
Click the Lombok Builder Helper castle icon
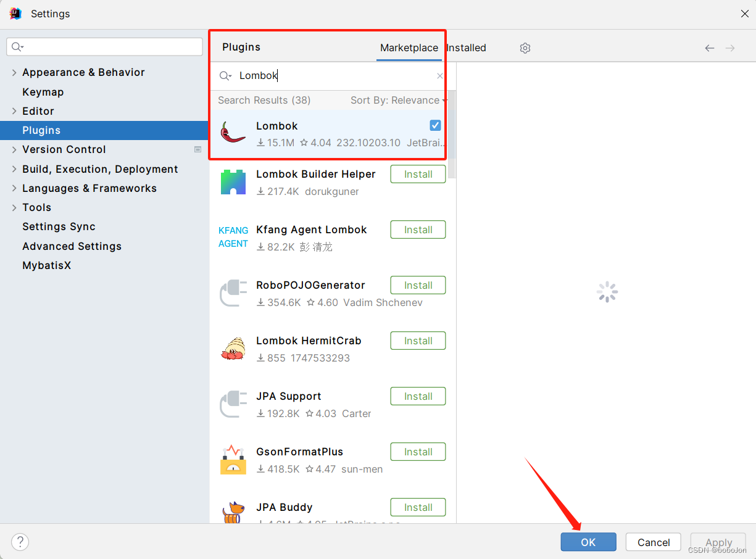point(233,182)
